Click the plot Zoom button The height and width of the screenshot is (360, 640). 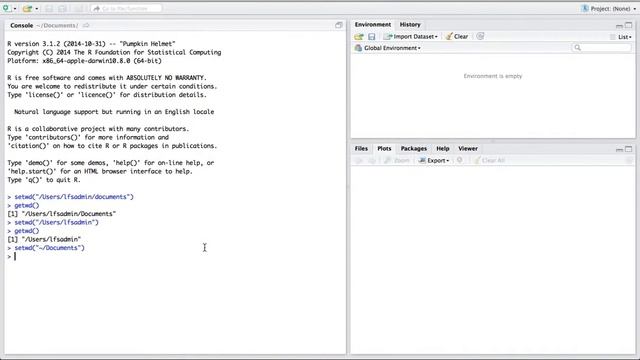point(397,160)
